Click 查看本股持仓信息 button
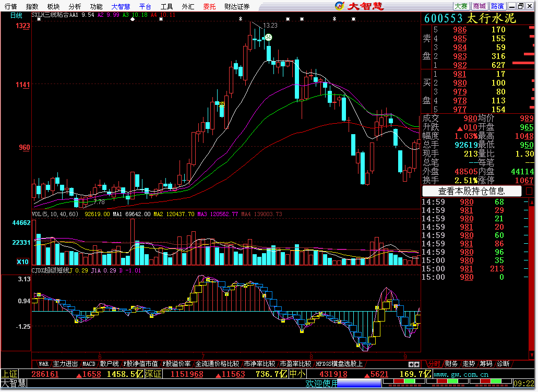538x392 pixels. pos(472,191)
